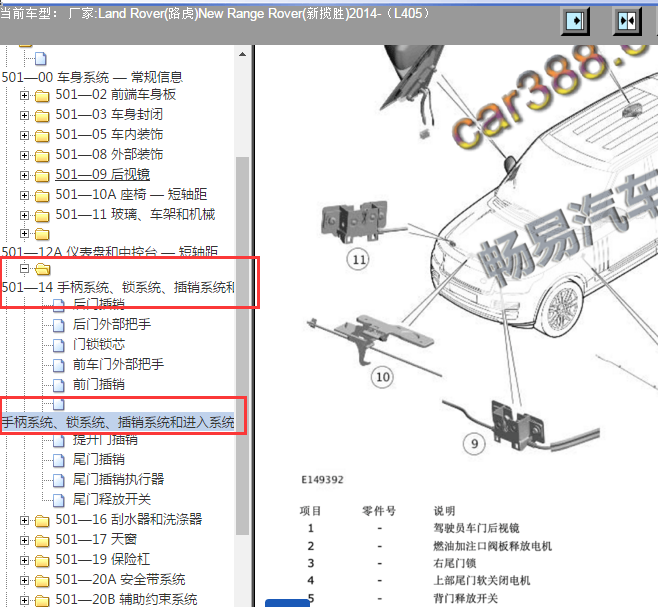Open the 提升门插销 document
658x607 pixels.
105,440
